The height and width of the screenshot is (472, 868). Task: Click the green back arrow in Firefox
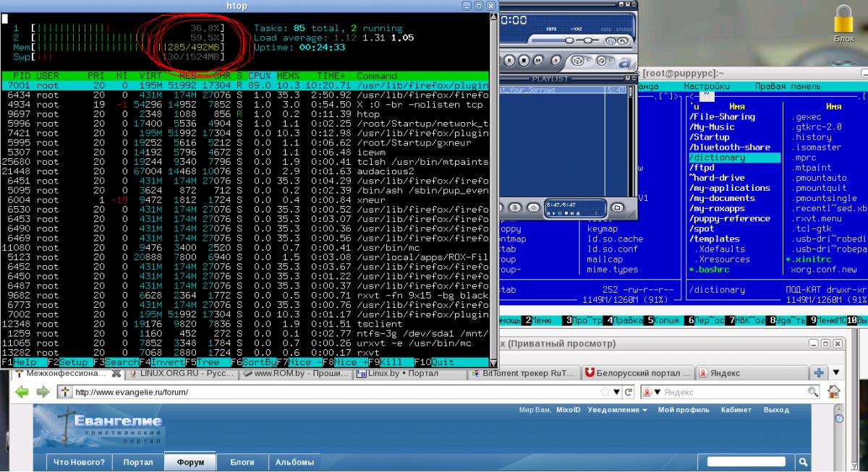tap(22, 392)
